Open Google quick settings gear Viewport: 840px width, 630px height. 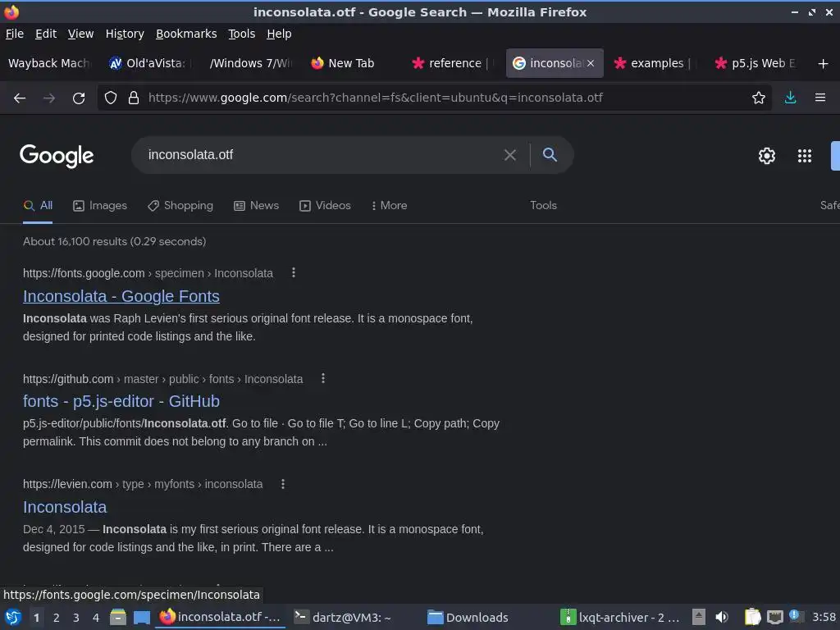pos(767,156)
